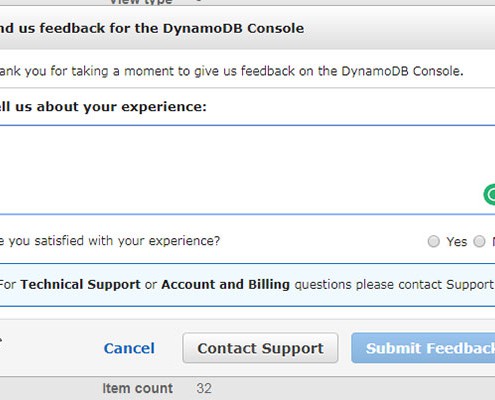The width and height of the screenshot is (495, 400).
Task: Click the word Support ending the info note
Action: coord(470,285)
